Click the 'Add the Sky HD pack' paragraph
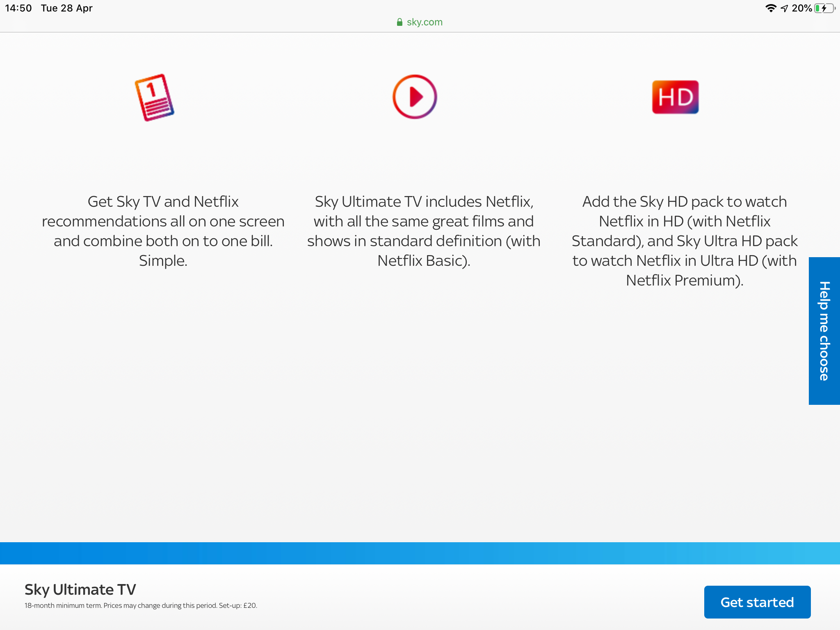This screenshot has width=840, height=630. click(x=685, y=241)
